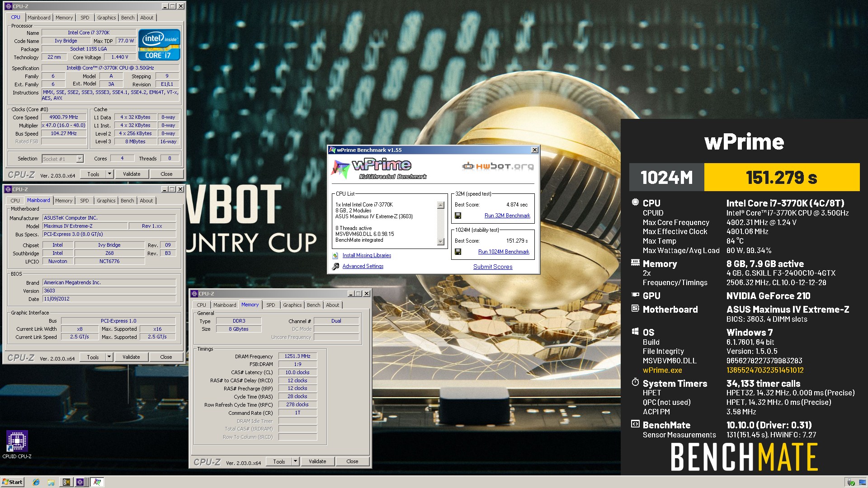Open Tools dropdown arrow in Mainboard window
Image resolution: width=868 pixels, height=488 pixels.
(x=109, y=357)
